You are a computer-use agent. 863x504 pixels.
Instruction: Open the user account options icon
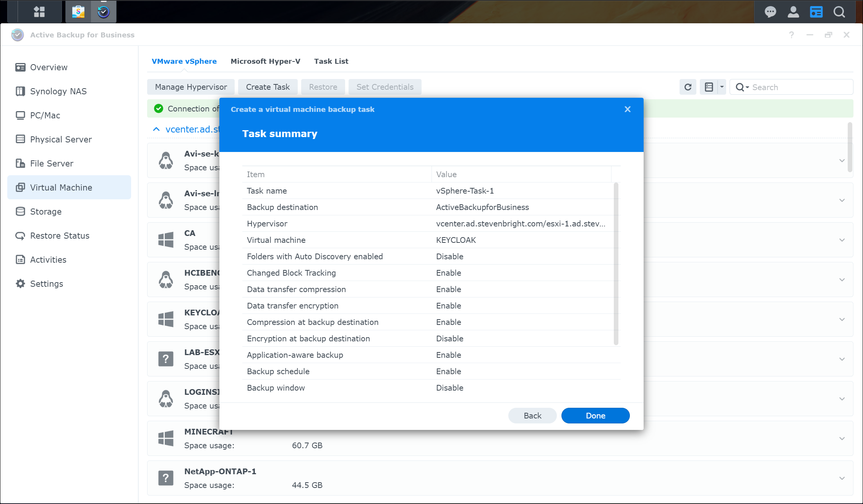pos(793,12)
